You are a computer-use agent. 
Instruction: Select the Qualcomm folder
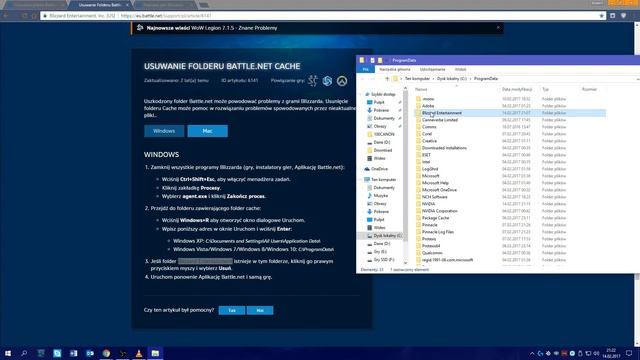pyautogui.click(x=432, y=253)
